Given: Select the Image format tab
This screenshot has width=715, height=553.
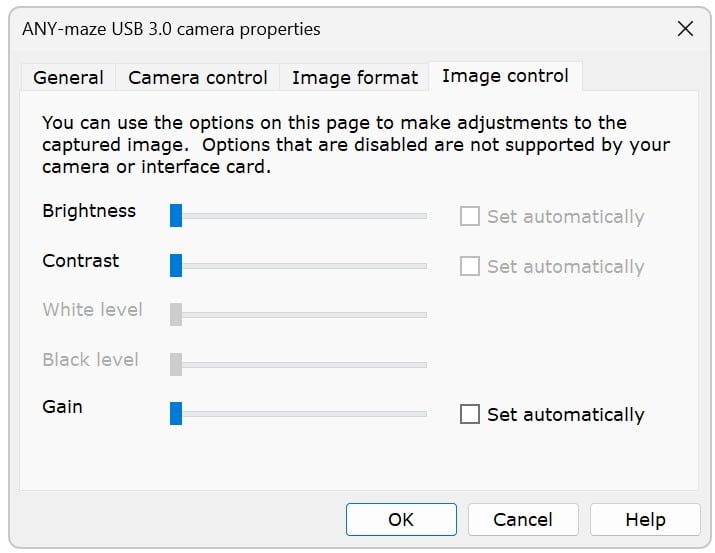Looking at the screenshot, I should (355, 77).
